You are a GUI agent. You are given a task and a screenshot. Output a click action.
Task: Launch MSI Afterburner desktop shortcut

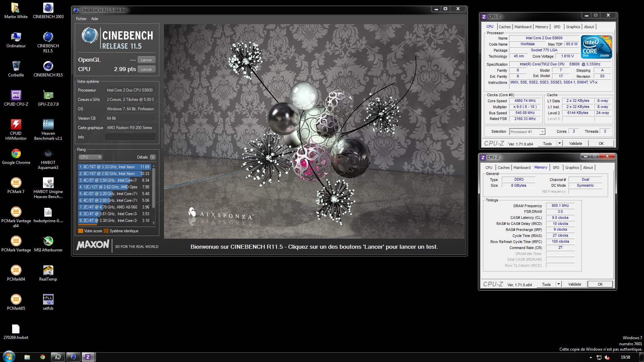[x=48, y=244]
